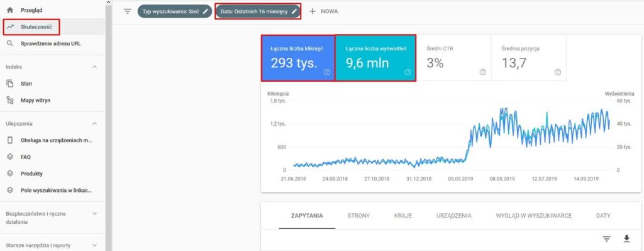Click the home icon beside Przegląd
The height and width of the screenshot is (251, 644).
point(10,10)
